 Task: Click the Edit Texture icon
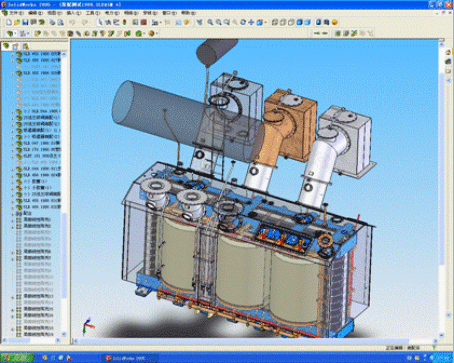click(143, 22)
